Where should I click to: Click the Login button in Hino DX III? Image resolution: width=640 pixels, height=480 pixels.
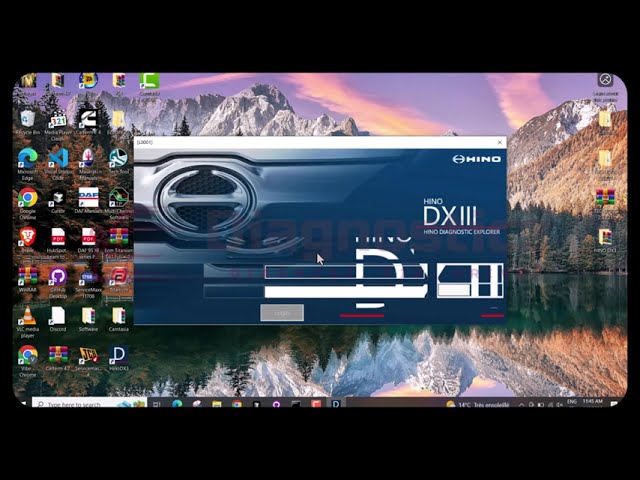(282, 313)
